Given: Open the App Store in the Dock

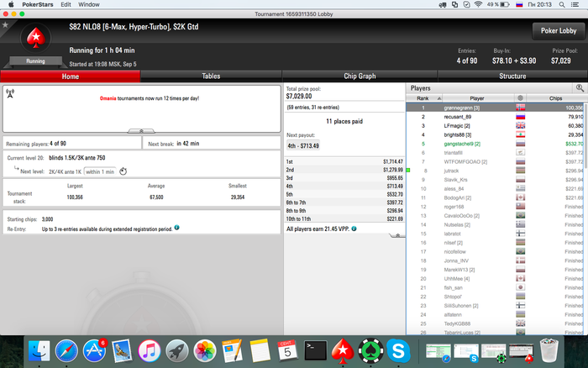Looking at the screenshot, I should click(x=94, y=351).
